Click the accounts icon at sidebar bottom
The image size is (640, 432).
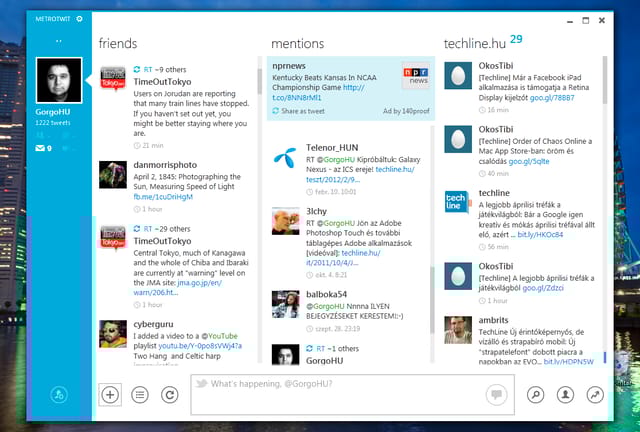tap(59, 395)
